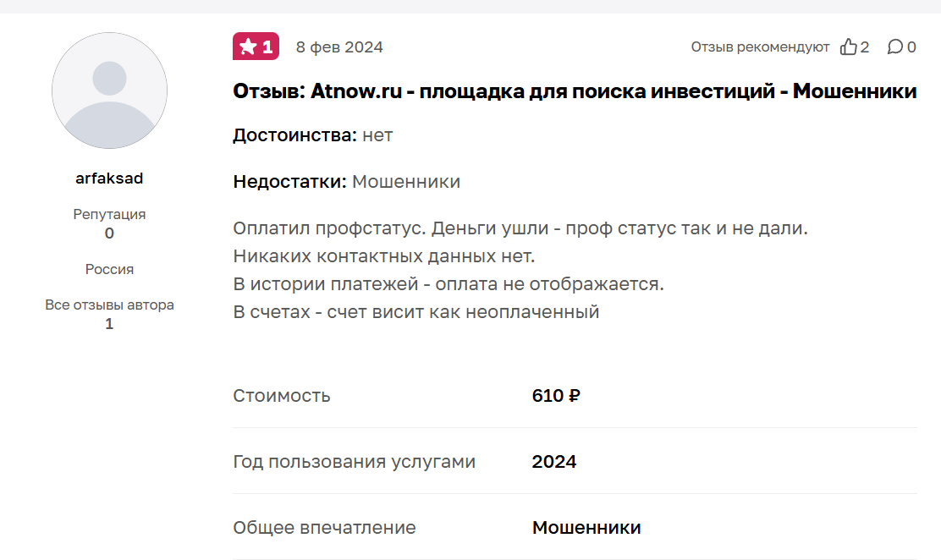Image resolution: width=941 pixels, height=560 pixels.
Task: Click the author reputation value under 'Репутация'
Action: pyautogui.click(x=109, y=233)
